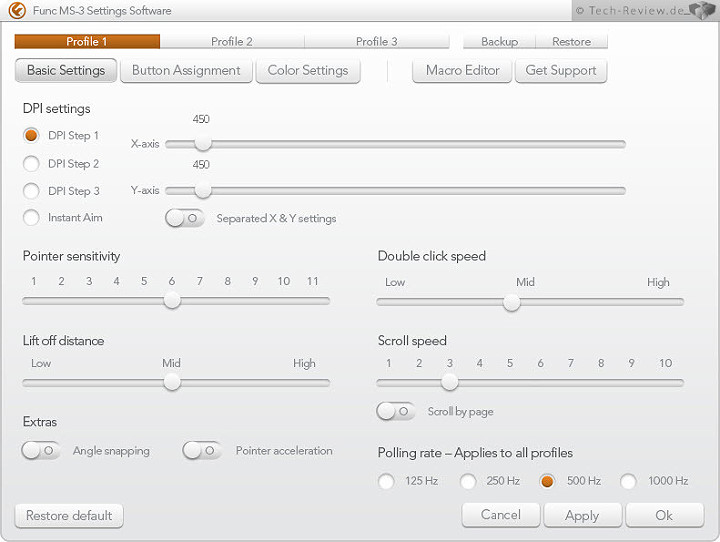Toggle the Scroll by page switch
The image size is (720, 542).
coord(395,411)
